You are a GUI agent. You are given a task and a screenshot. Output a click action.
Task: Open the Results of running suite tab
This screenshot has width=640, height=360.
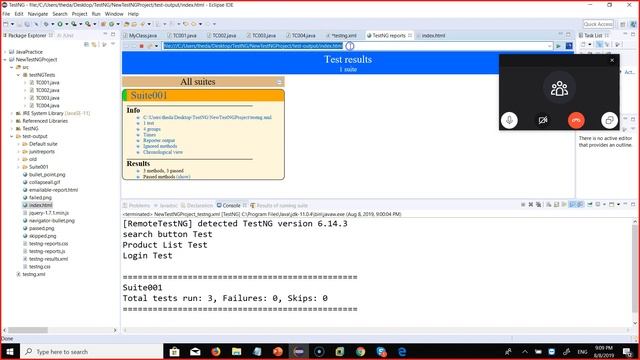tap(279, 205)
